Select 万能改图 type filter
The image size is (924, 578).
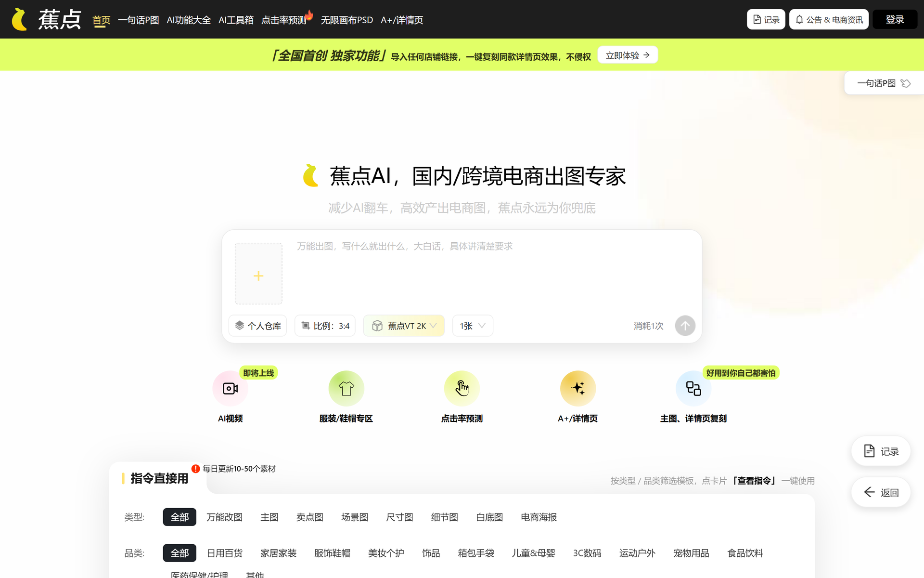(224, 517)
